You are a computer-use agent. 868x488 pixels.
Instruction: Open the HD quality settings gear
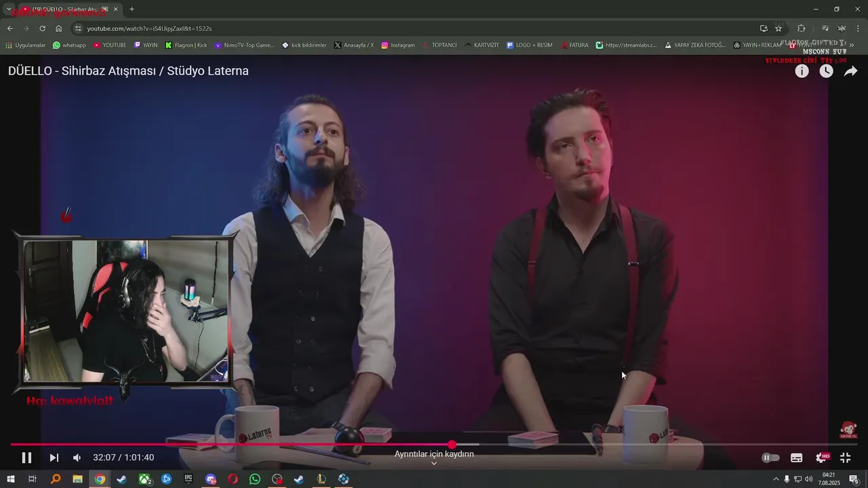pos(823,457)
